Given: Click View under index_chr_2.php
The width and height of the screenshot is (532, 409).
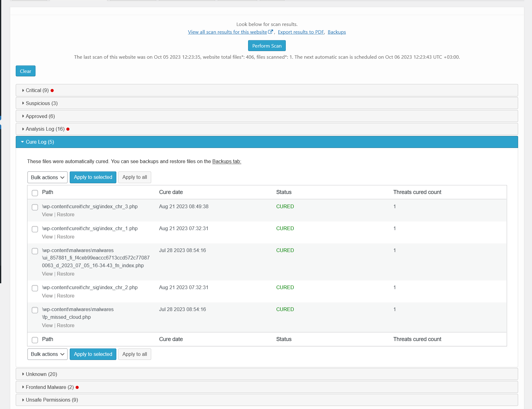Looking at the screenshot, I should click(47, 296).
